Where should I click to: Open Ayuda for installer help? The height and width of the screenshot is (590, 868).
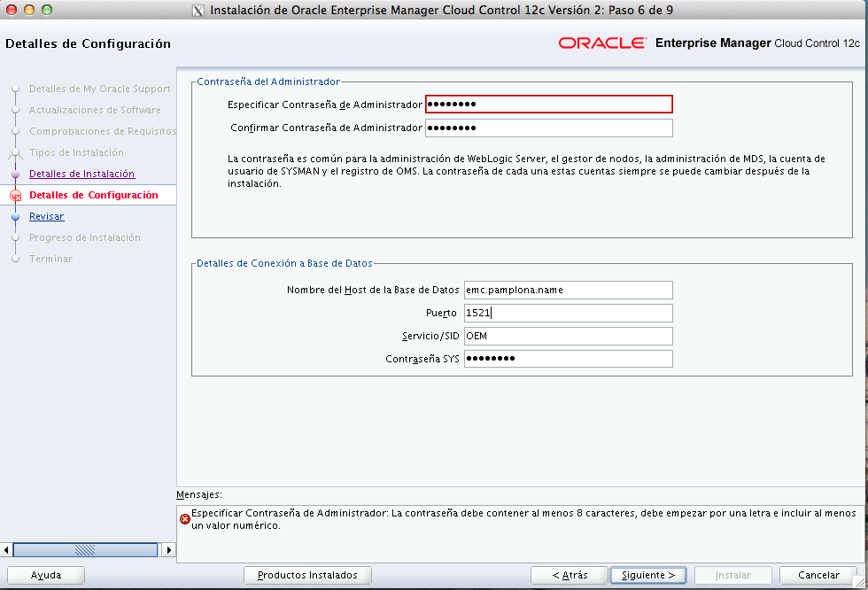(45, 574)
